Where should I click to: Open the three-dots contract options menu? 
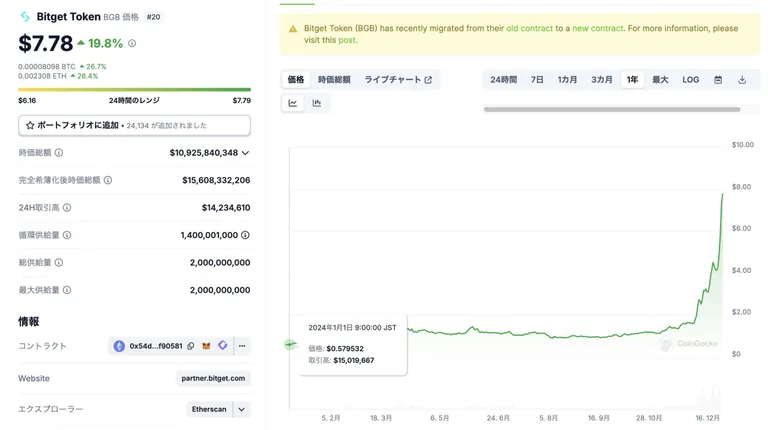(242, 346)
